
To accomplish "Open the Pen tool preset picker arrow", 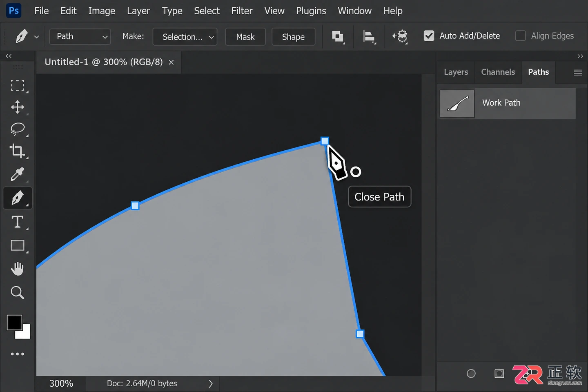I will [36, 37].
